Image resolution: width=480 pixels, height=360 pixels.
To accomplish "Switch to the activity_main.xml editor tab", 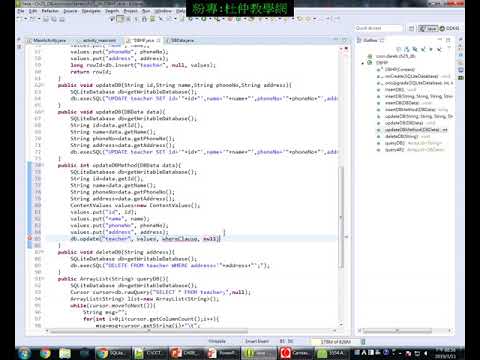I will pos(99,40).
